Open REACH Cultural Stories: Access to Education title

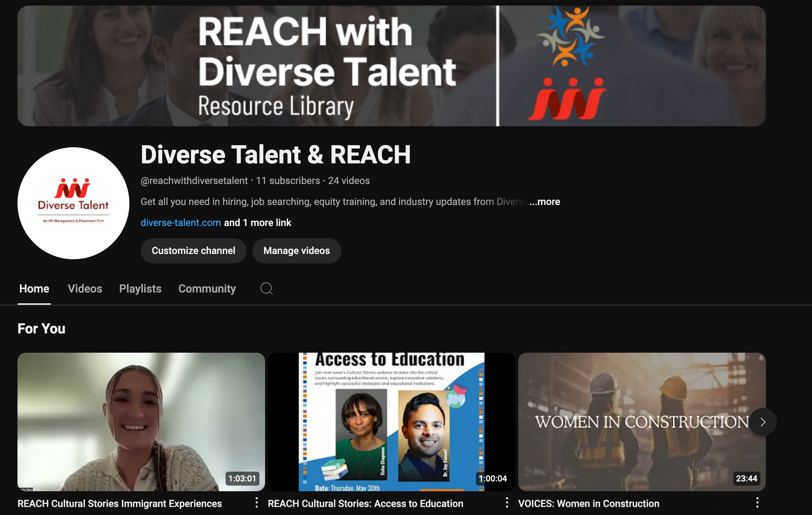[x=365, y=504]
